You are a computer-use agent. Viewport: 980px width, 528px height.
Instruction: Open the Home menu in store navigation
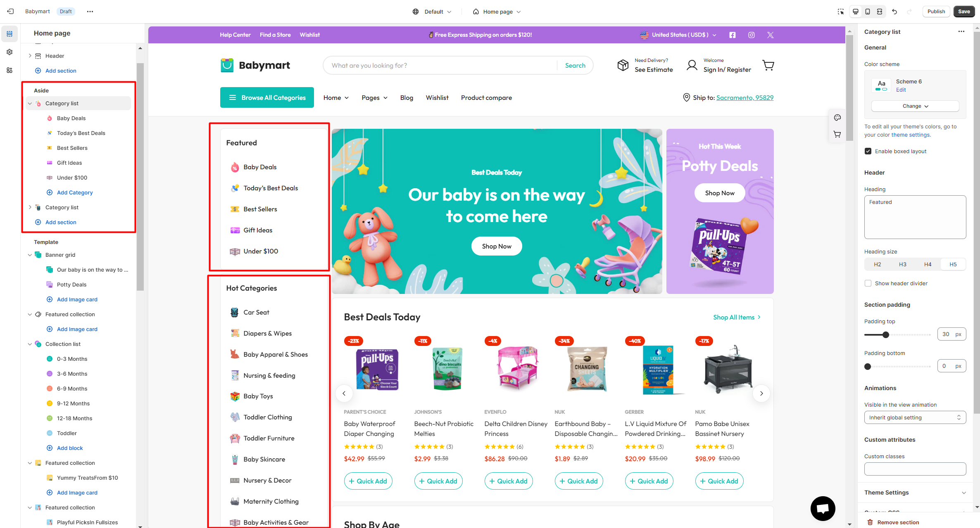coord(336,98)
